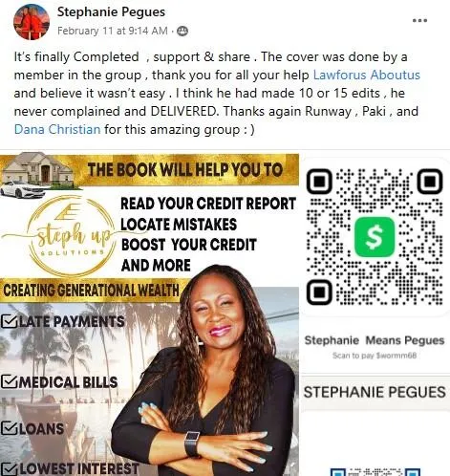450x476 pixels.
Task: Click the QR code top-right finder square
Action: point(430,182)
